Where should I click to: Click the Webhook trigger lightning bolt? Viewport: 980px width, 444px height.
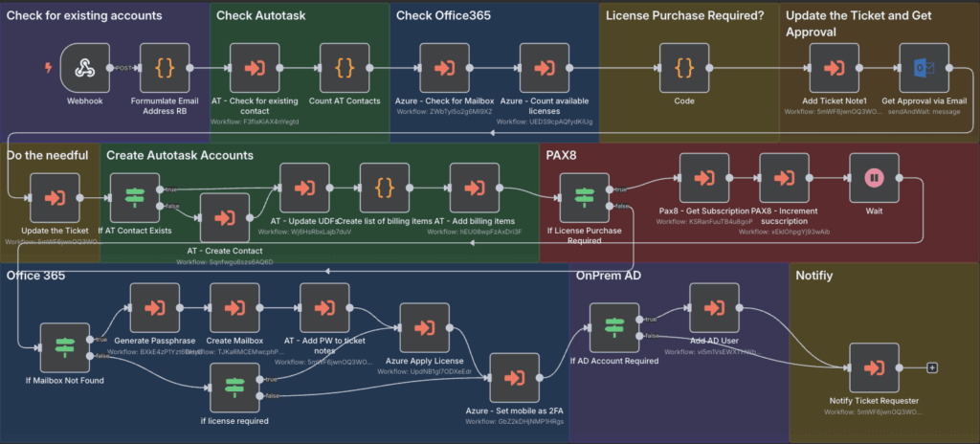point(49,68)
